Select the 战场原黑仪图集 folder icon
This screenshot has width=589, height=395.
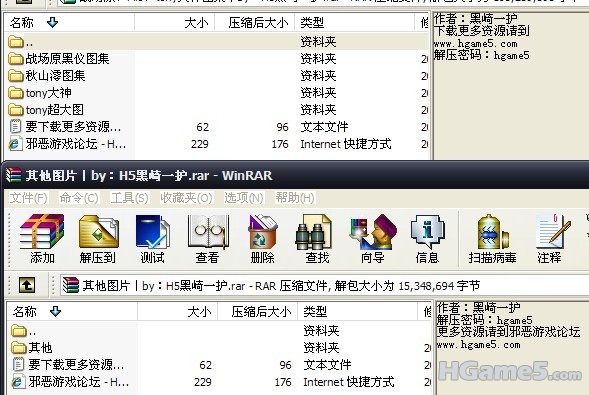(x=16, y=59)
